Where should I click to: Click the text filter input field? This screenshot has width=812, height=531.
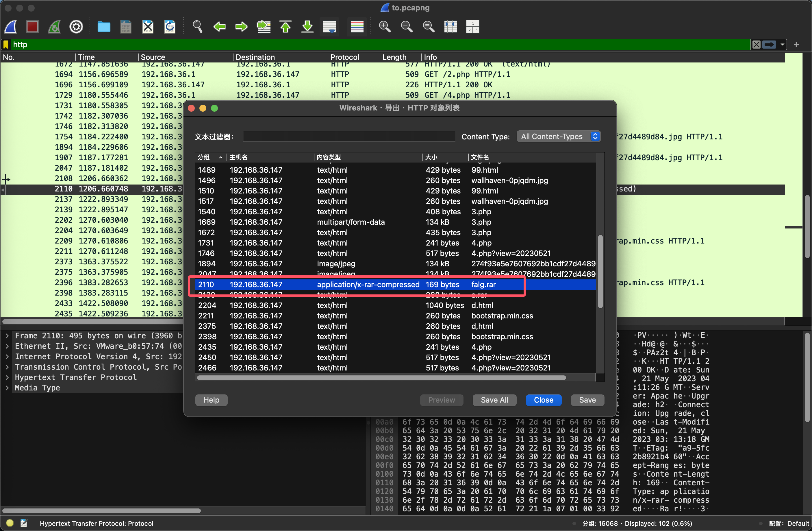tap(349, 137)
